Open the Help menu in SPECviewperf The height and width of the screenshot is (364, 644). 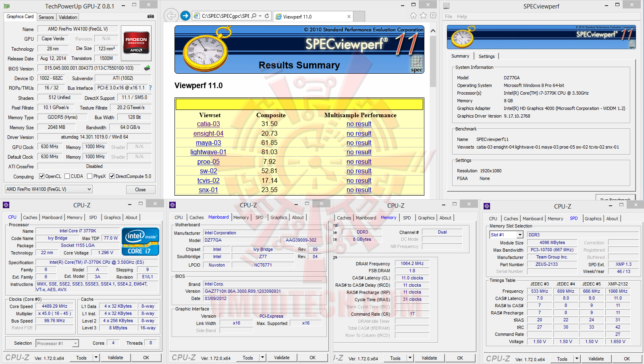[x=462, y=17]
